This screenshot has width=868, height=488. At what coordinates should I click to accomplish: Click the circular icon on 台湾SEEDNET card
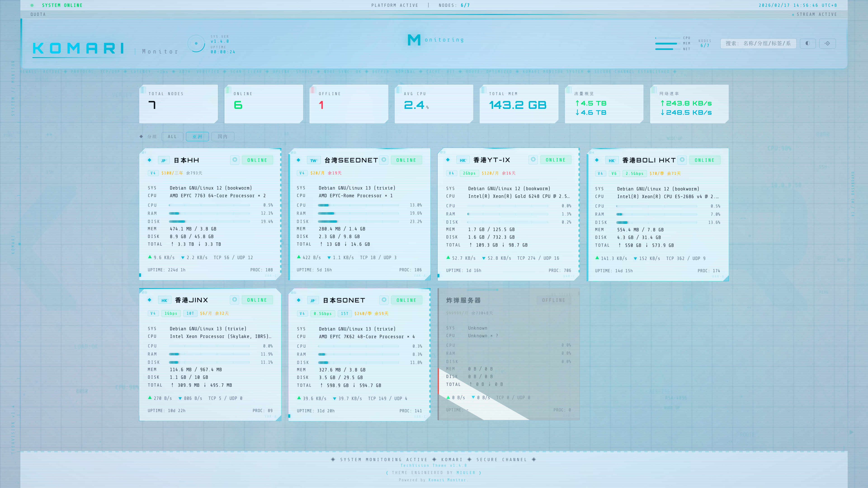[x=384, y=160]
